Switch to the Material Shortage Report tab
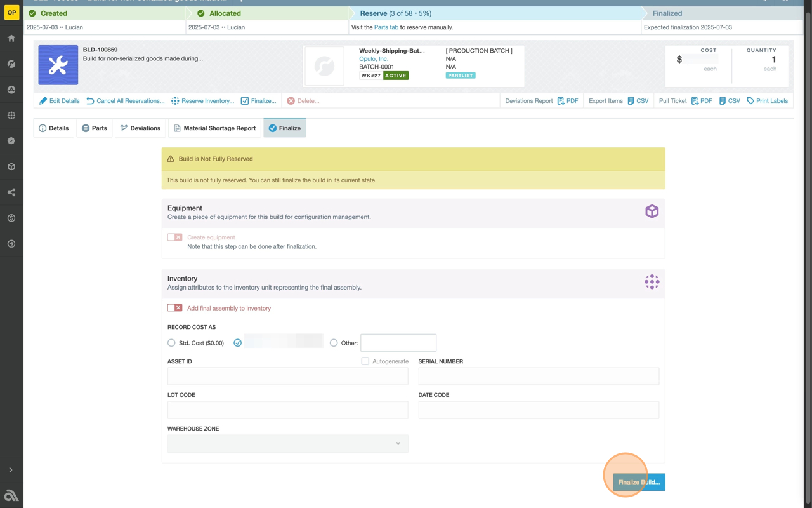This screenshot has width=812, height=508. coord(214,128)
